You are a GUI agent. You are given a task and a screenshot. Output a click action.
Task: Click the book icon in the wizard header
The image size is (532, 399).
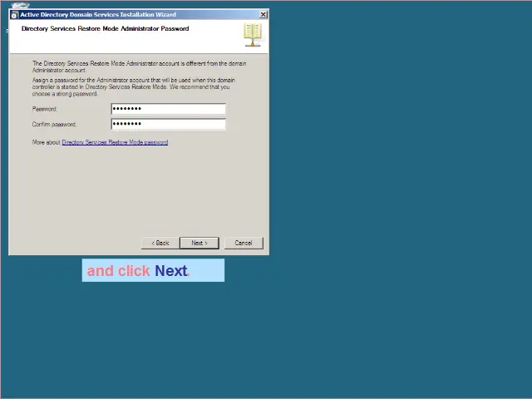[x=253, y=35]
